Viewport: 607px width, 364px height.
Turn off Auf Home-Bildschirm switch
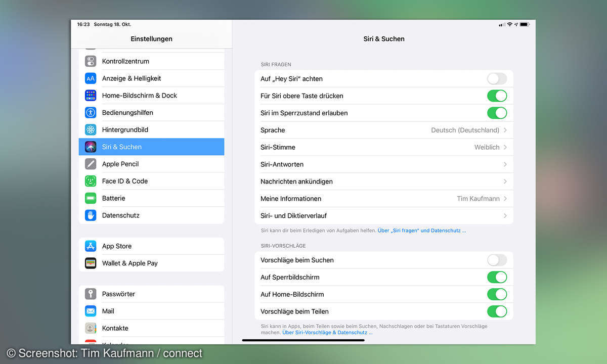pyautogui.click(x=497, y=294)
